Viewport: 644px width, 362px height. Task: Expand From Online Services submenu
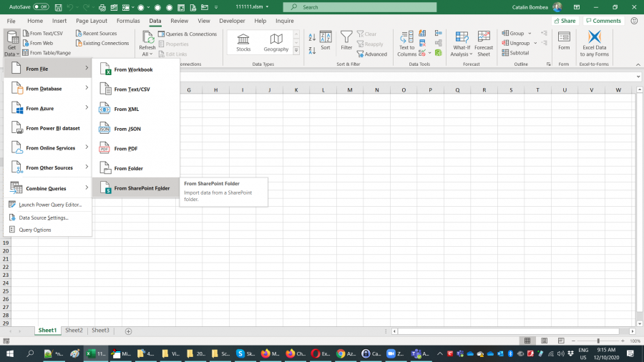tap(48, 148)
